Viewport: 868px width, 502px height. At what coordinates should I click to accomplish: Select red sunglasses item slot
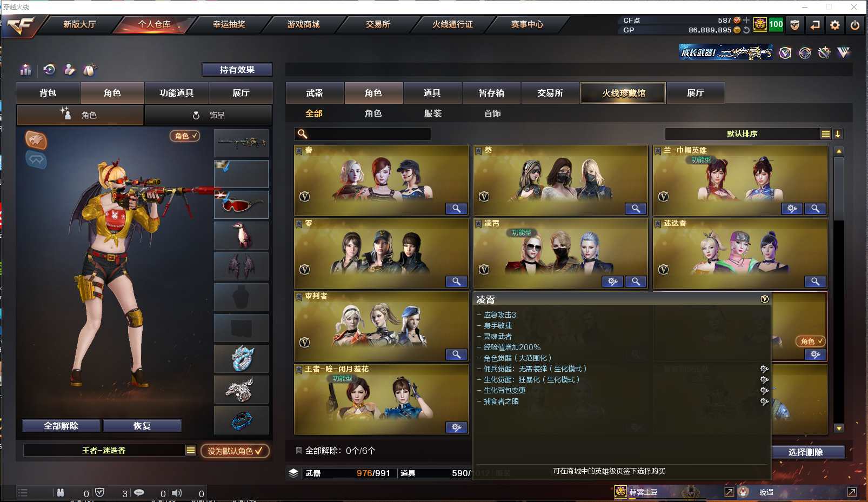241,204
